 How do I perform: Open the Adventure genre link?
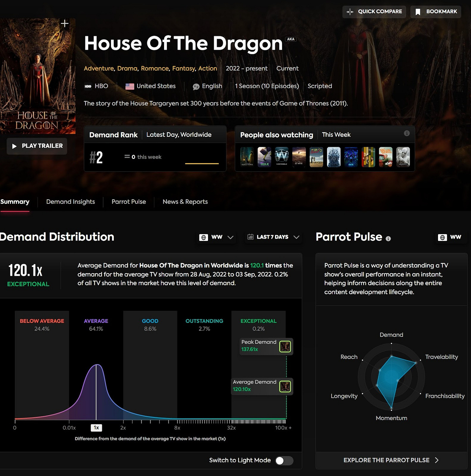click(x=99, y=69)
